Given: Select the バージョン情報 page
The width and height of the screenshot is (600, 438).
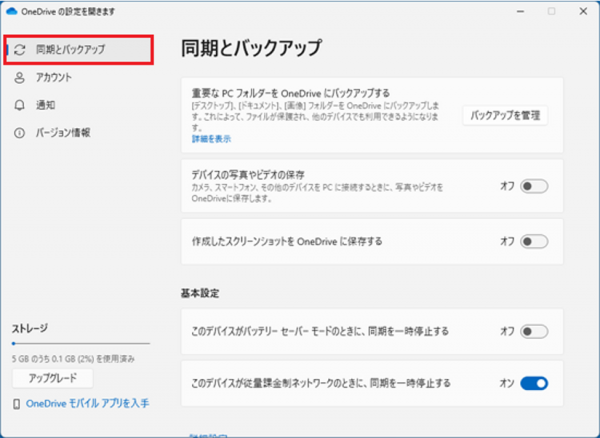Looking at the screenshot, I should (63, 133).
